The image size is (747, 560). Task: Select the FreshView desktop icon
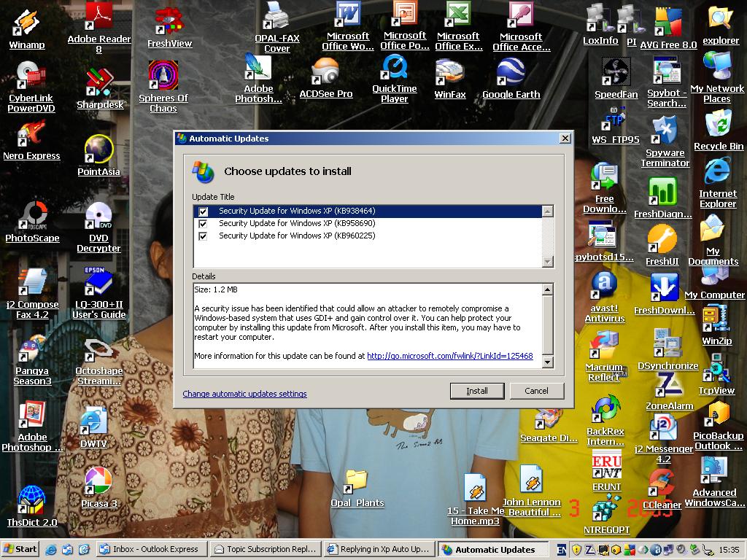coord(169,28)
